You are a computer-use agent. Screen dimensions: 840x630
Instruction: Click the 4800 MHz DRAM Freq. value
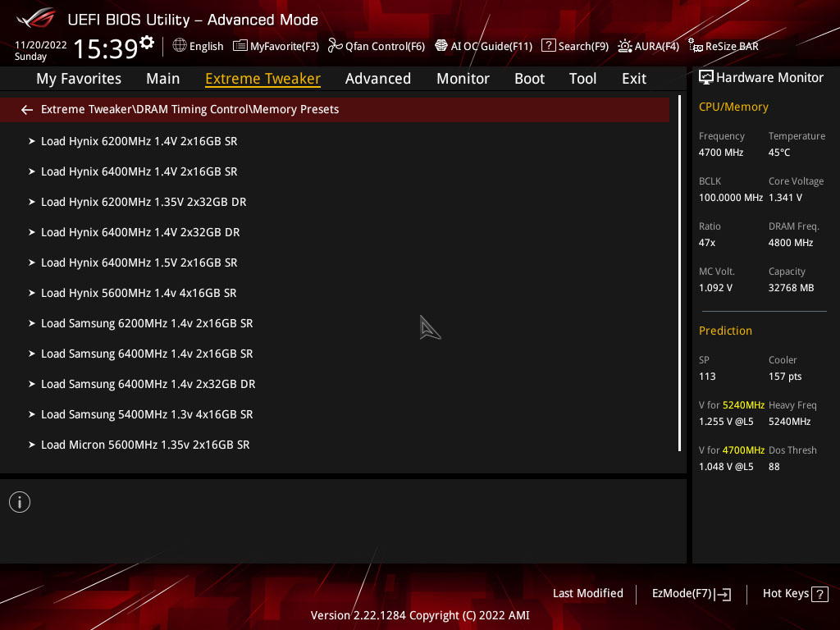[x=790, y=243]
